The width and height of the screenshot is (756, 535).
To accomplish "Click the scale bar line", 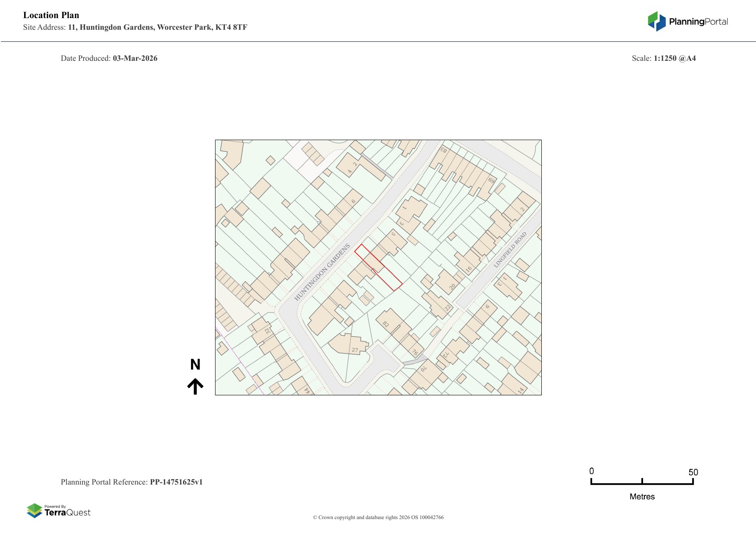I will pyautogui.click(x=642, y=484).
